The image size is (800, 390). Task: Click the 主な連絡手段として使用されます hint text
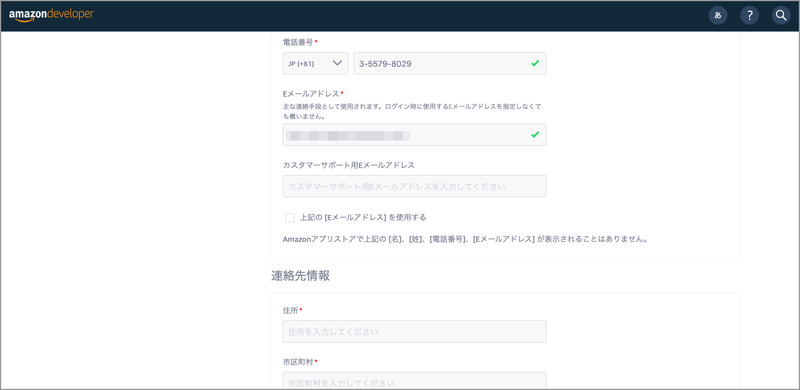(411, 111)
